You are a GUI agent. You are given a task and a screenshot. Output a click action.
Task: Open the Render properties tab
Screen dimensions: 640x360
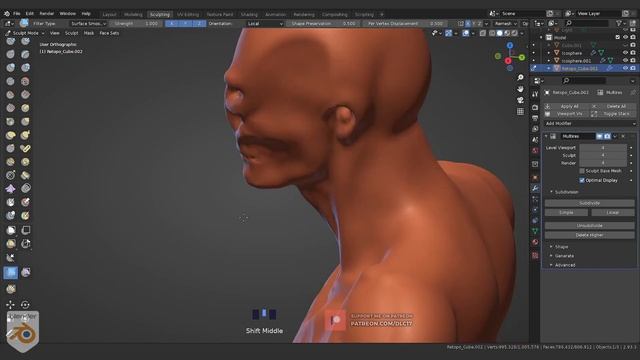pos(535,107)
